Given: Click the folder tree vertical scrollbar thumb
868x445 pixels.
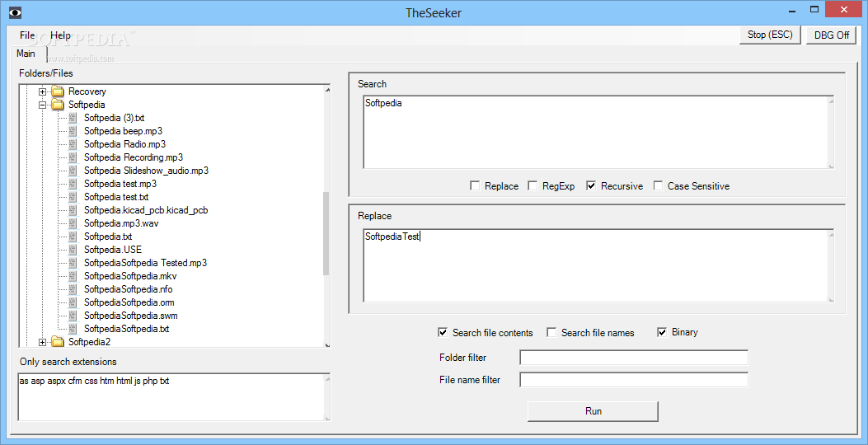Looking at the screenshot, I should point(326,233).
